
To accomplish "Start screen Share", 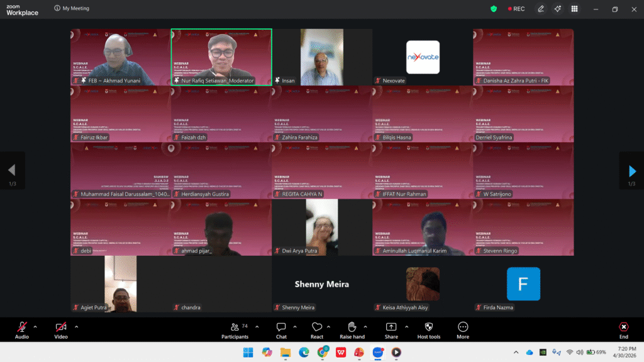I will [x=391, y=330].
